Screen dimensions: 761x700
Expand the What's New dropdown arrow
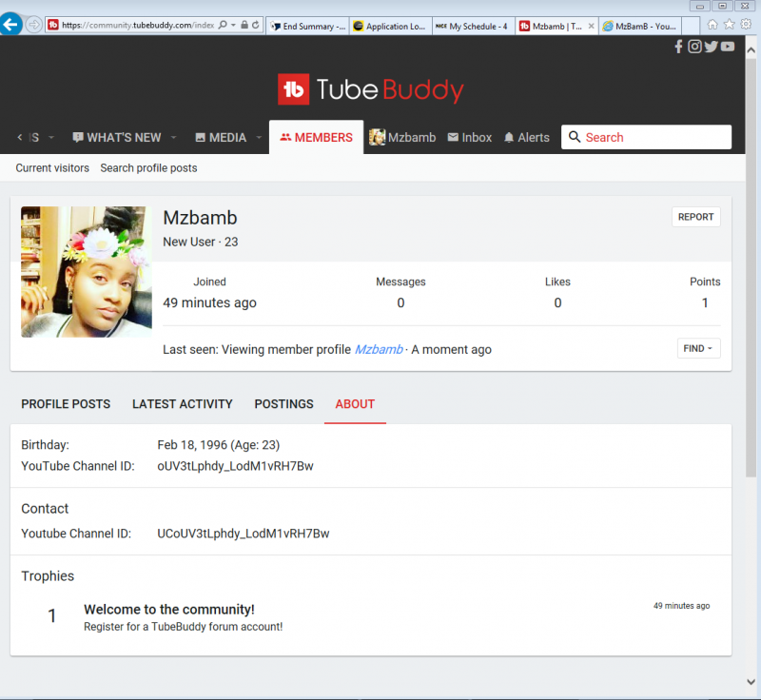(174, 138)
